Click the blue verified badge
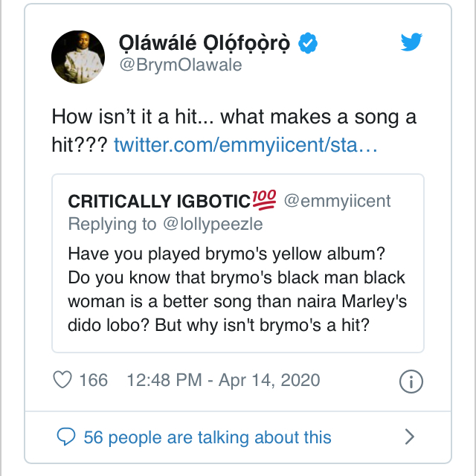The image size is (476, 476). [x=309, y=43]
